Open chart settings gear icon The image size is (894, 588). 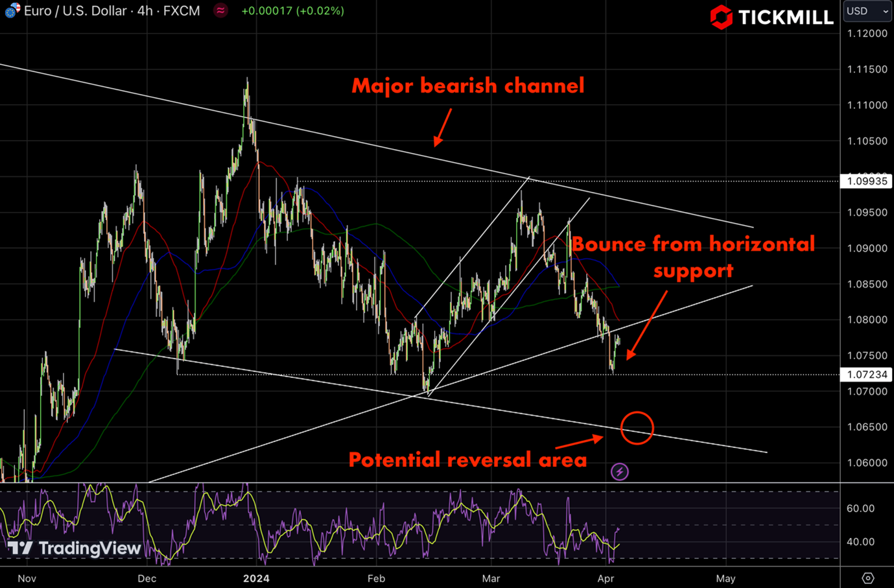coord(867,578)
